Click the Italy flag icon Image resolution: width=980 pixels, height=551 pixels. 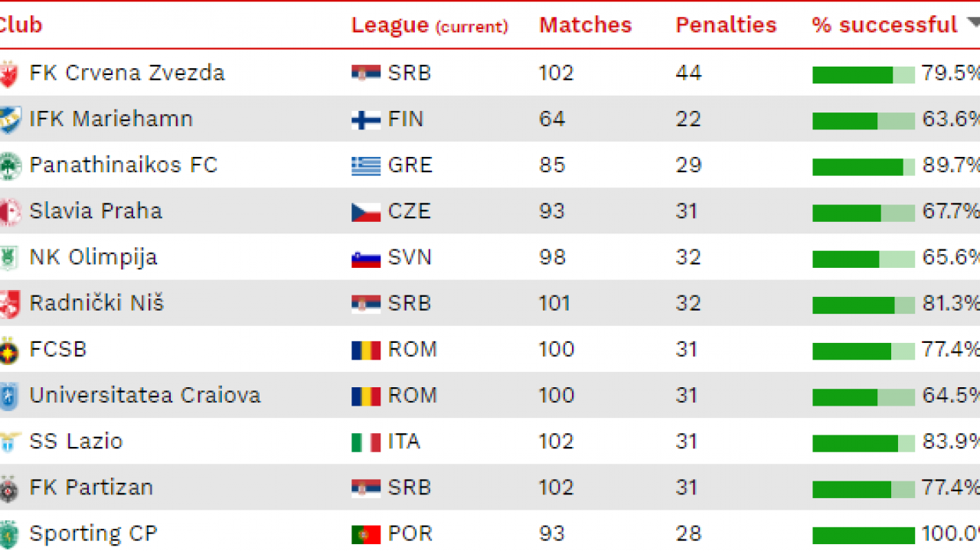[x=366, y=442]
